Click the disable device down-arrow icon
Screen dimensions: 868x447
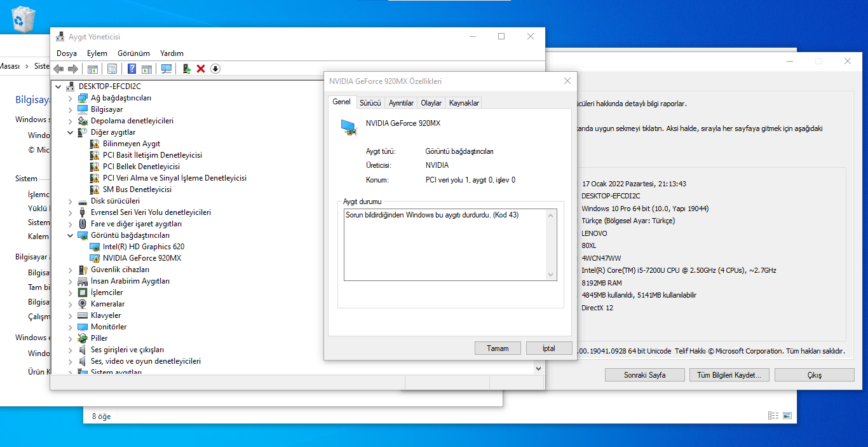point(215,69)
